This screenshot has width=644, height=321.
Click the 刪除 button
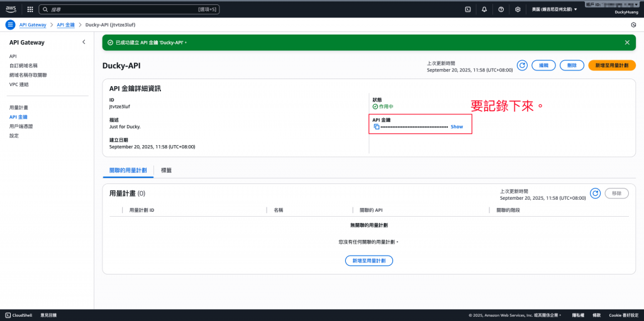coord(572,65)
